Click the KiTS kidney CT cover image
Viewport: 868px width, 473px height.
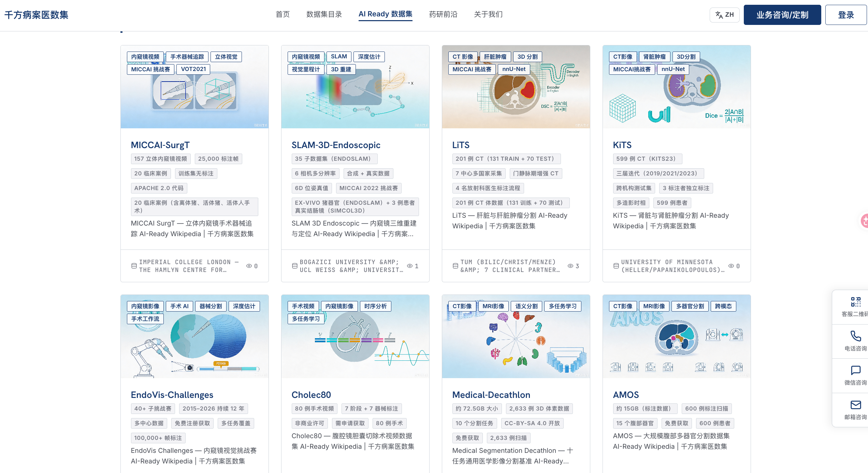click(677, 87)
